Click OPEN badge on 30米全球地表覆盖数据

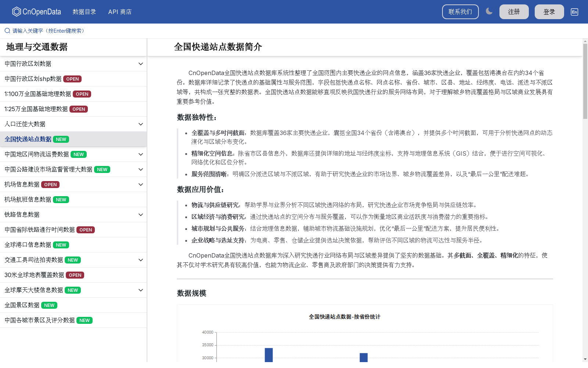[75, 275]
